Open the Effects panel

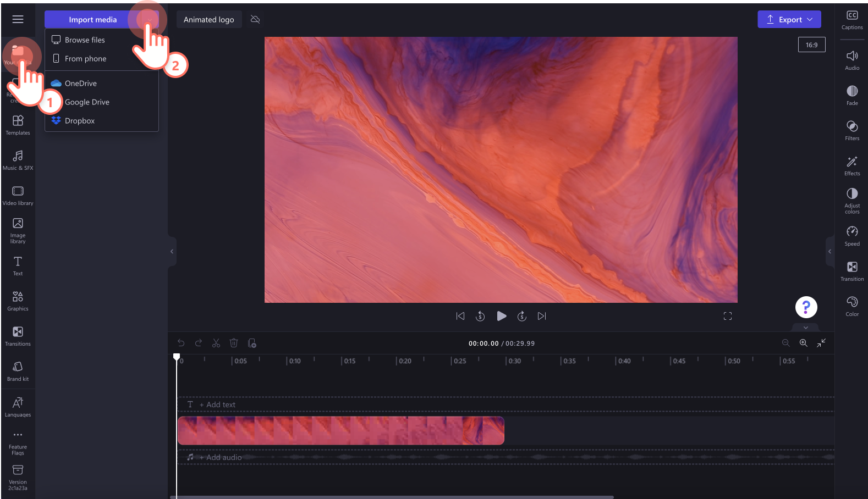852,165
